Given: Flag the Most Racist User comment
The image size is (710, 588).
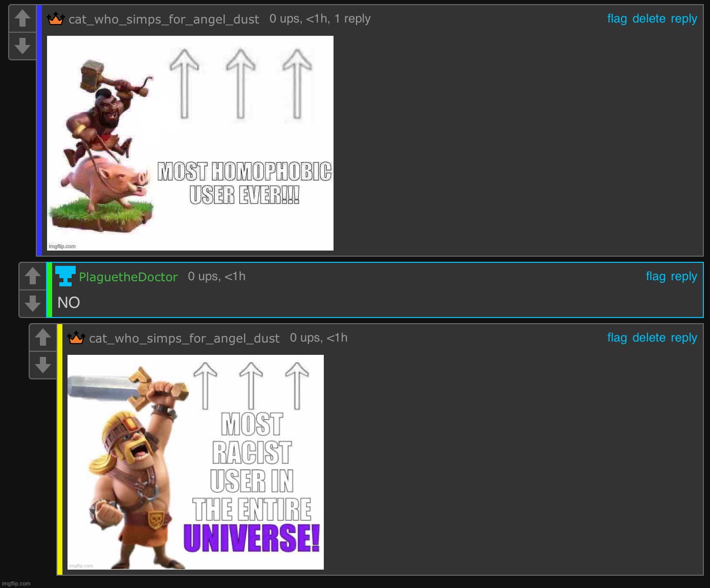Looking at the screenshot, I should pos(617,338).
